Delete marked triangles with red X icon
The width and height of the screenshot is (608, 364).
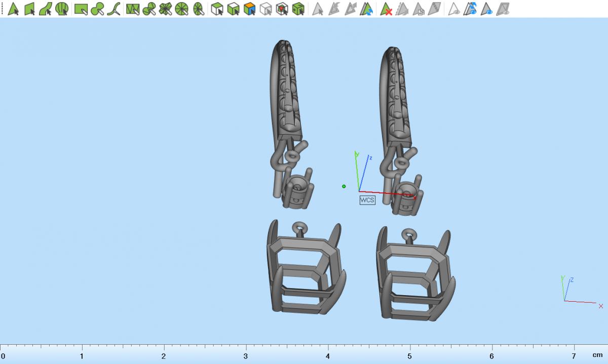tap(387, 9)
